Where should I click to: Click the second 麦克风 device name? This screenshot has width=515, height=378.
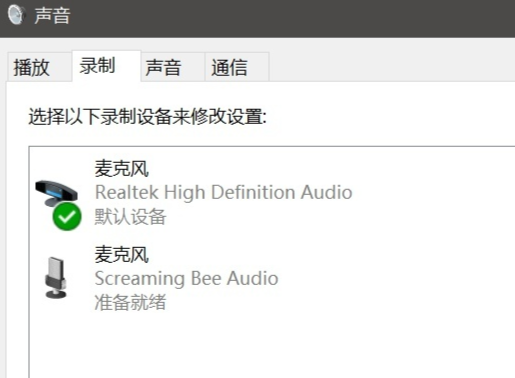[122, 255]
